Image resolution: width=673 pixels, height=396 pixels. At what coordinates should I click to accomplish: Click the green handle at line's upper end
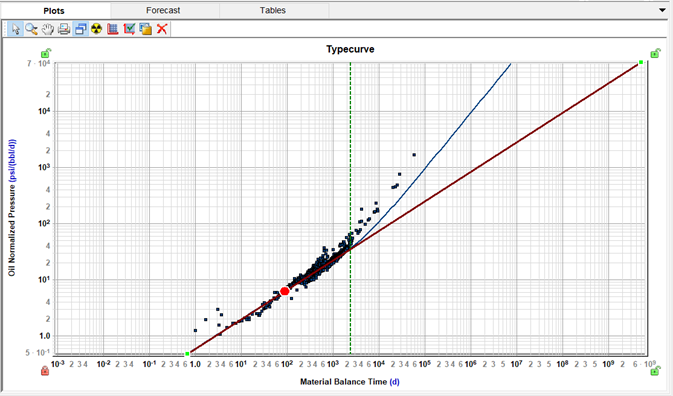tap(641, 63)
